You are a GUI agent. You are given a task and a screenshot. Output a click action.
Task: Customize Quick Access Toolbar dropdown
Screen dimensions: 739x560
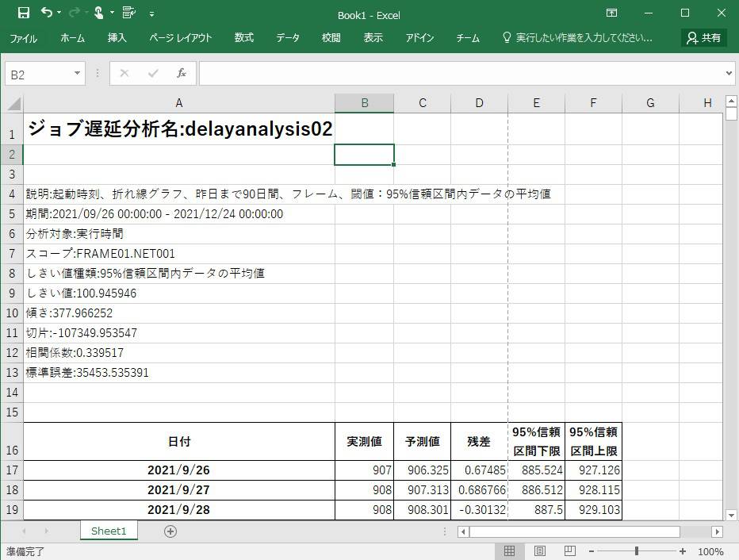pyautogui.click(x=151, y=14)
